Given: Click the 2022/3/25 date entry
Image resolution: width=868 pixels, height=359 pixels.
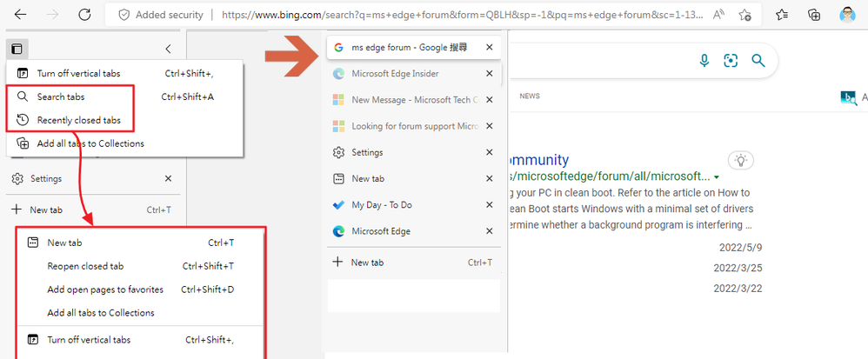Looking at the screenshot, I should pyautogui.click(x=738, y=269).
